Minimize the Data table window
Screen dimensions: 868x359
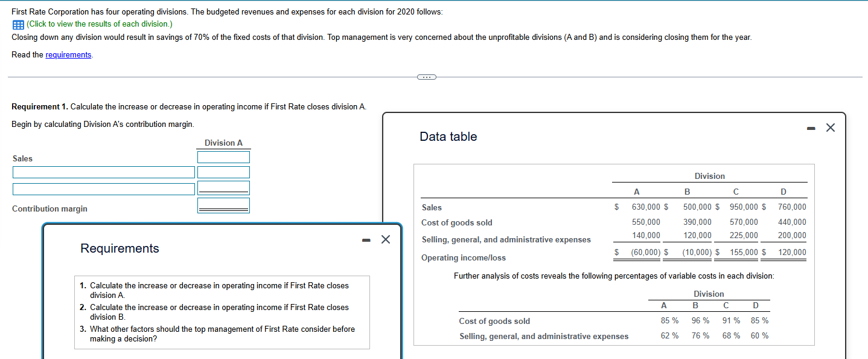click(811, 127)
